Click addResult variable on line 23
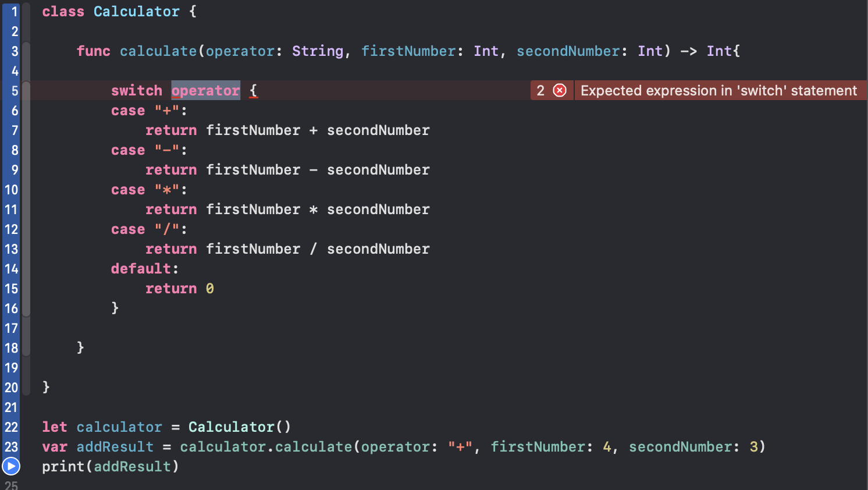This screenshot has width=868, height=490. [x=115, y=447]
